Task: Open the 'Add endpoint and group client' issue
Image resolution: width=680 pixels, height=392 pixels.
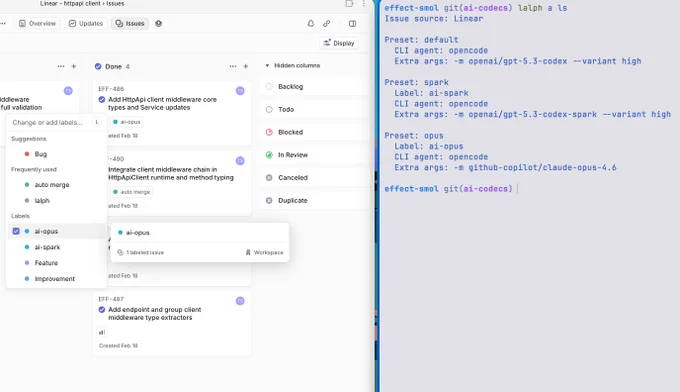Action: pos(154,314)
